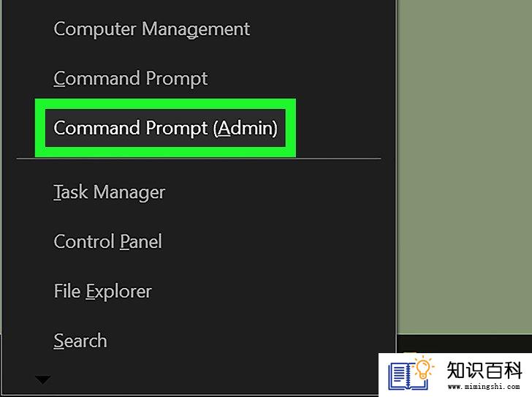Click the dark taskbar strip beside the menu
532x397 pixels.
point(464,343)
